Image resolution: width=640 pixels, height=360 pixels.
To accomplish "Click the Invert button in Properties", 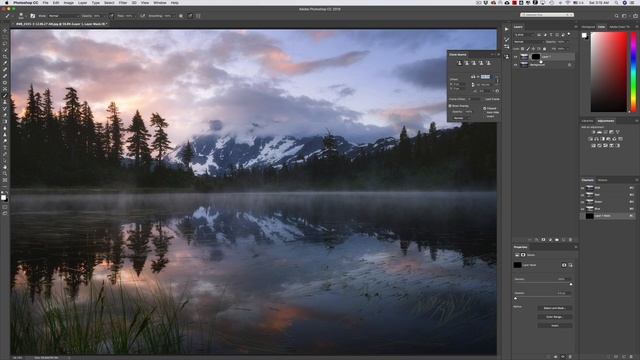I will click(555, 325).
